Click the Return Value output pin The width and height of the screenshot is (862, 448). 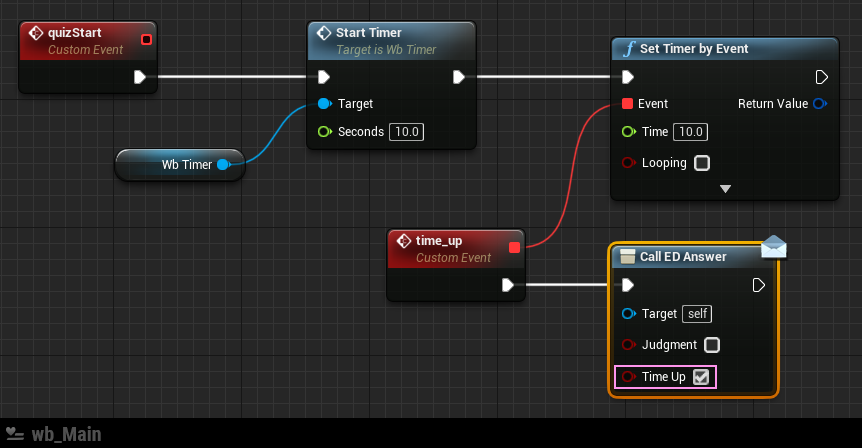820,103
